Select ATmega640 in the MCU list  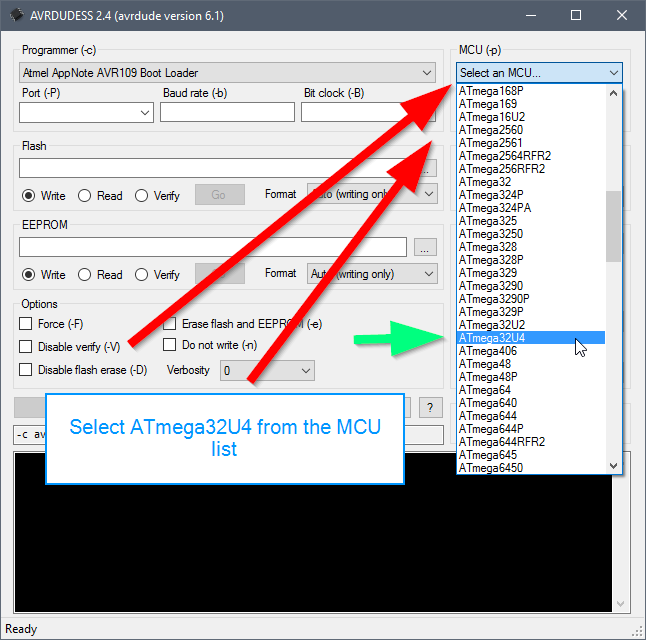click(x=531, y=403)
